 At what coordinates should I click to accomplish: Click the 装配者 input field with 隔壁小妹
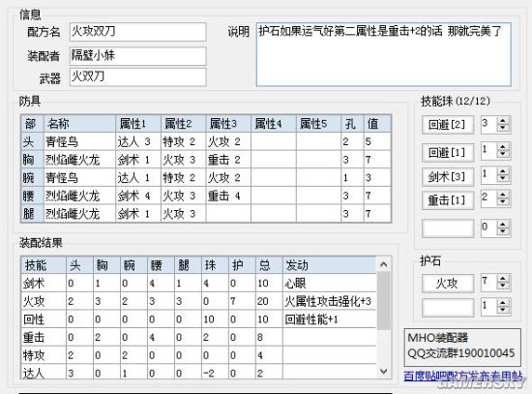tap(137, 56)
